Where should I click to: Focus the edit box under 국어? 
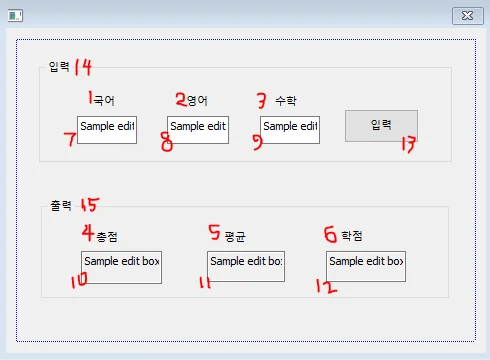coord(107,130)
